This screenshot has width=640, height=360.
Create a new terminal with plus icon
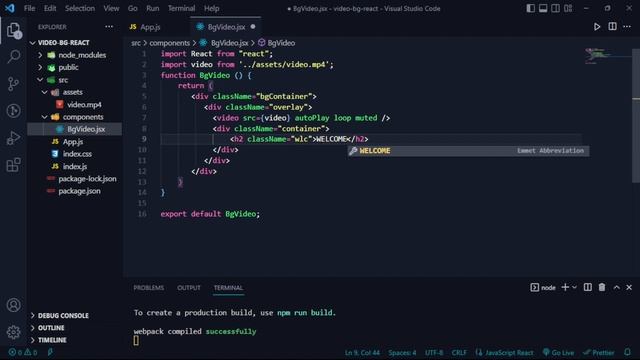(565, 287)
